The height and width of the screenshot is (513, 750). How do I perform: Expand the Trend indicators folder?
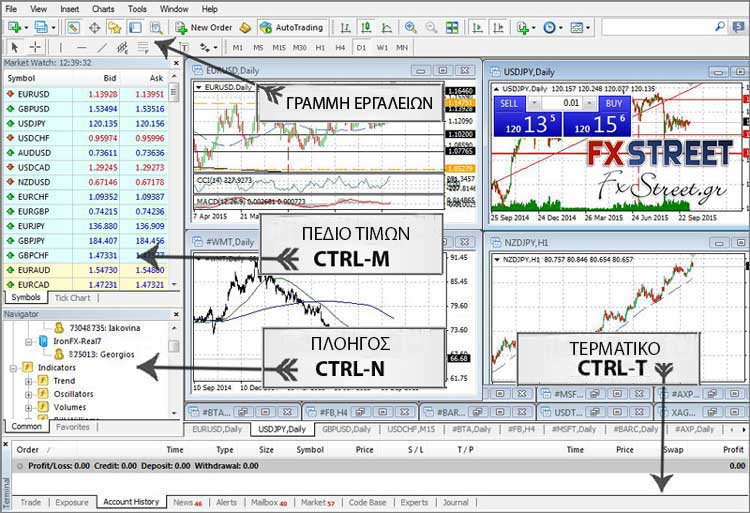29,381
